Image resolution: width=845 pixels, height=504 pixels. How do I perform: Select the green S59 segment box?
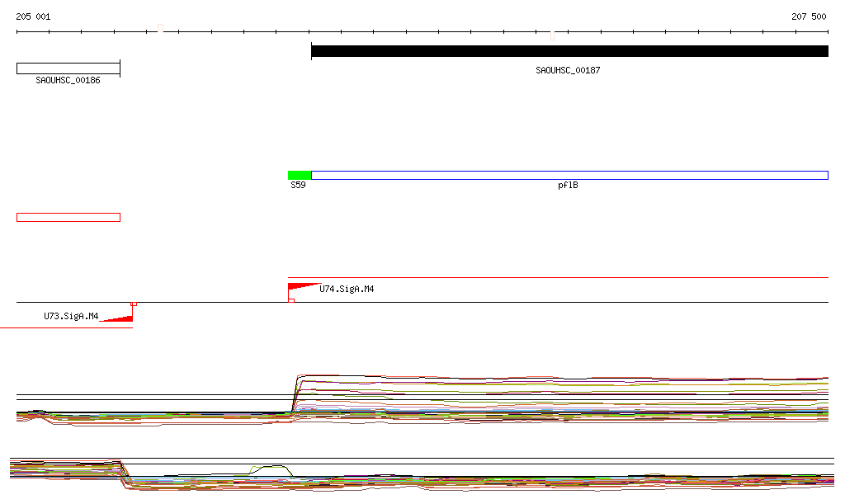299,175
